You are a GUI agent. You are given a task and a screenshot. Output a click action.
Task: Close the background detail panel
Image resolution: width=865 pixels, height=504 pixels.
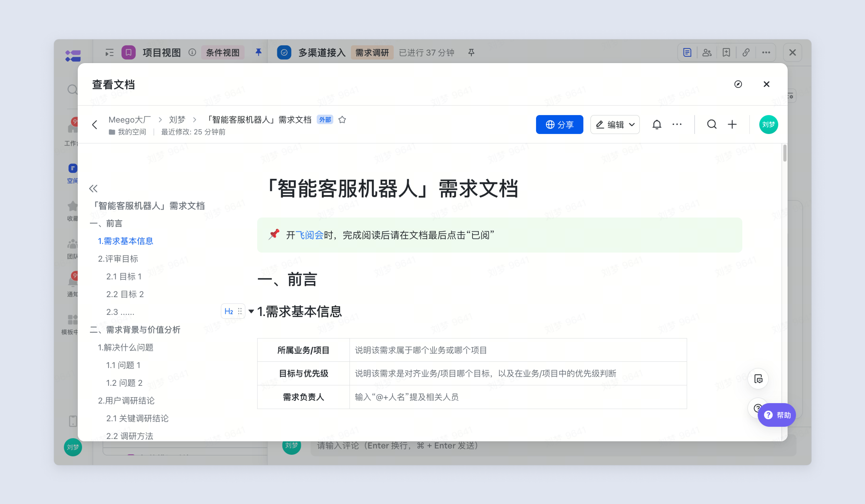coord(793,52)
